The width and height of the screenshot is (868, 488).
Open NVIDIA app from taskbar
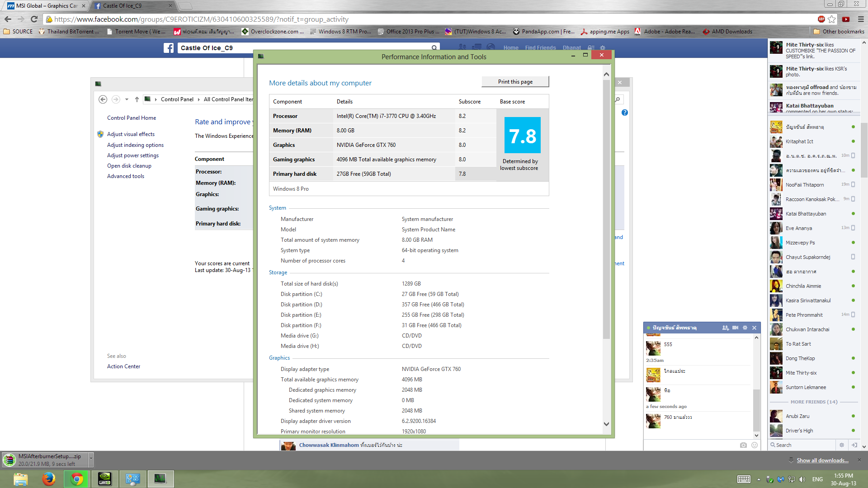pos(104,479)
